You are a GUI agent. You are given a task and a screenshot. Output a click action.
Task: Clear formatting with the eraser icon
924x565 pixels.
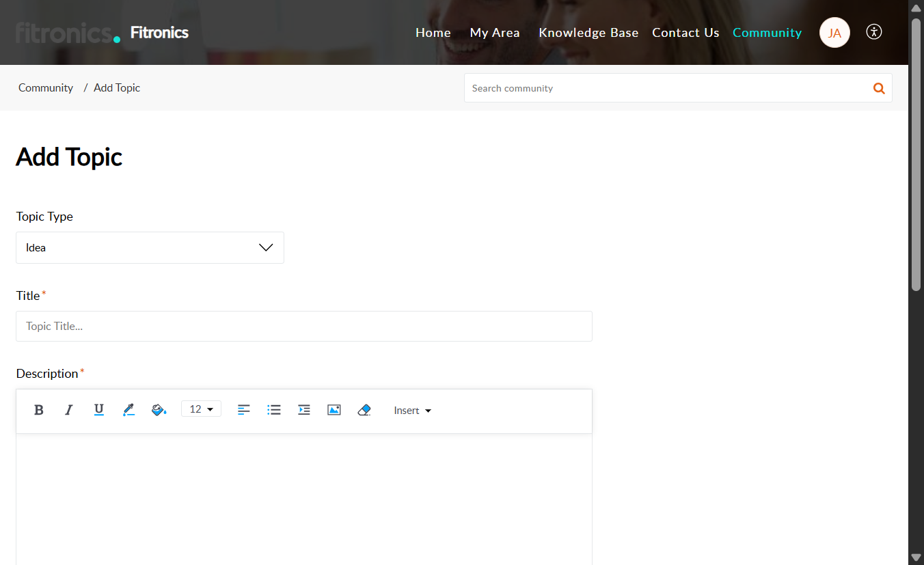point(364,410)
